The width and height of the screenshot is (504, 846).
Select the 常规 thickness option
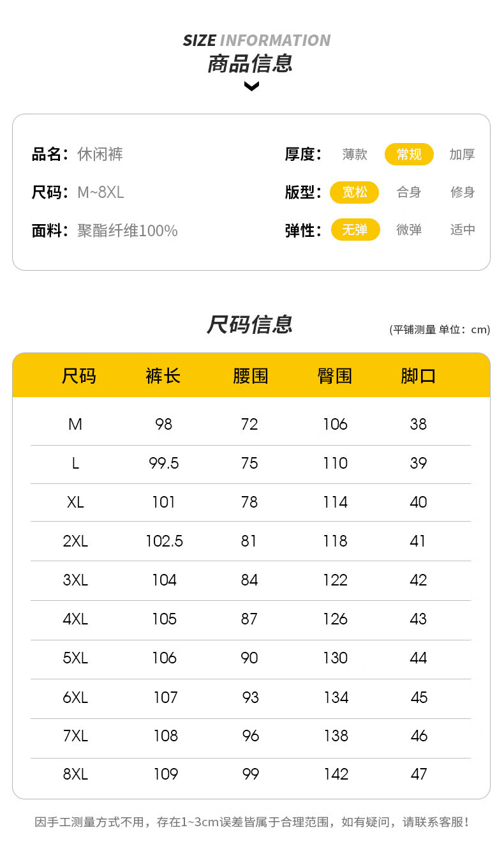[409, 155]
